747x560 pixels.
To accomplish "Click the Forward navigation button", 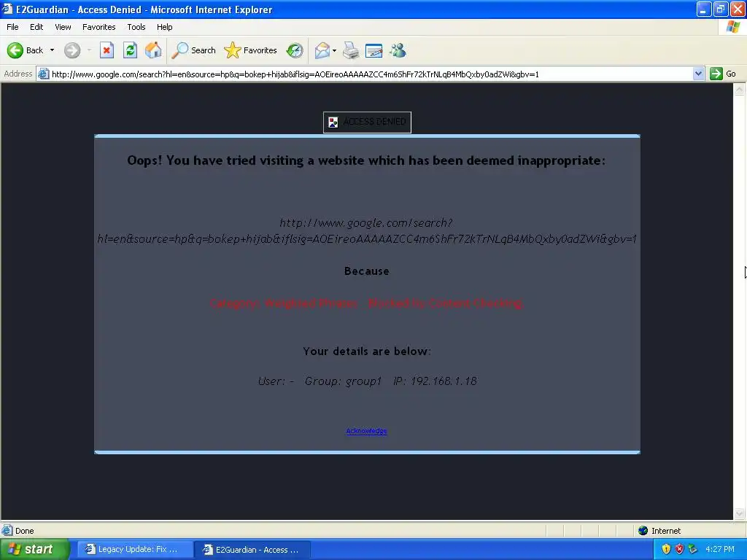I will tap(72, 50).
